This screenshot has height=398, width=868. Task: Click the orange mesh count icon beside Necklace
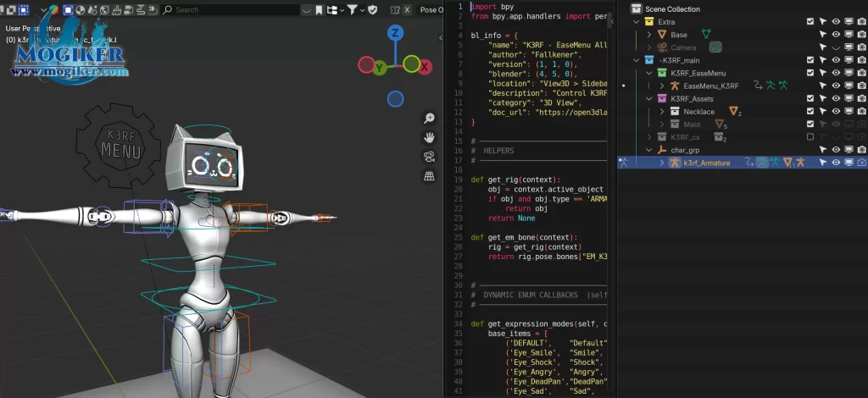(x=735, y=112)
